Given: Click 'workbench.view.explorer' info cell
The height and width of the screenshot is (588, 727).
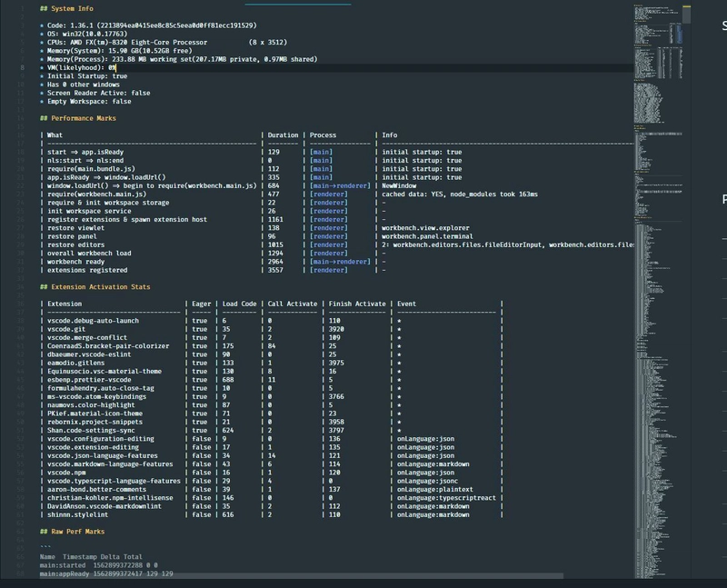Looking at the screenshot, I should tap(425, 228).
